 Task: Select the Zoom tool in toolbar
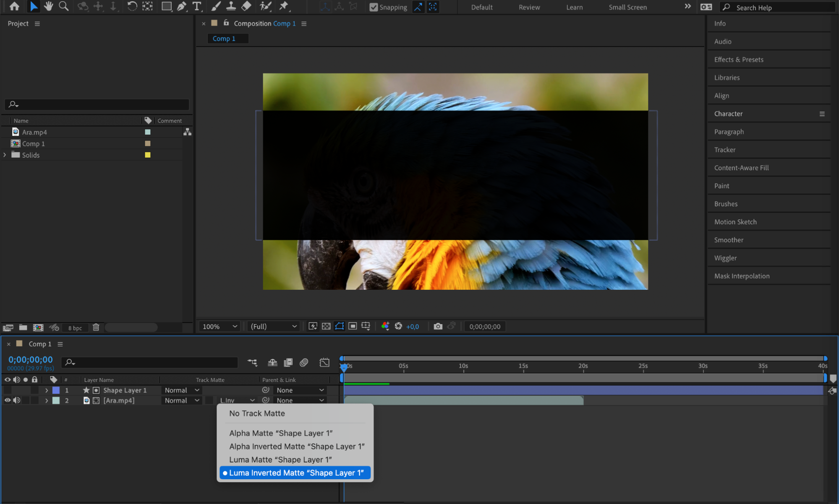click(x=64, y=6)
